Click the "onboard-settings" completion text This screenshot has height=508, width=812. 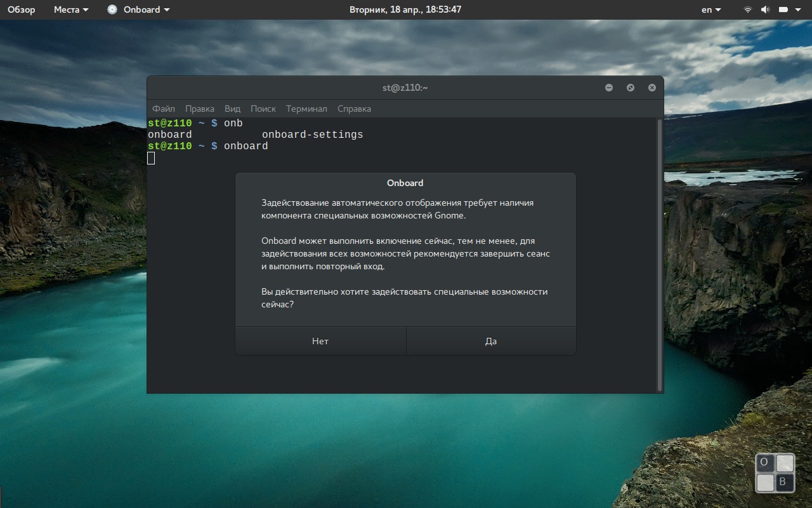pyautogui.click(x=313, y=135)
